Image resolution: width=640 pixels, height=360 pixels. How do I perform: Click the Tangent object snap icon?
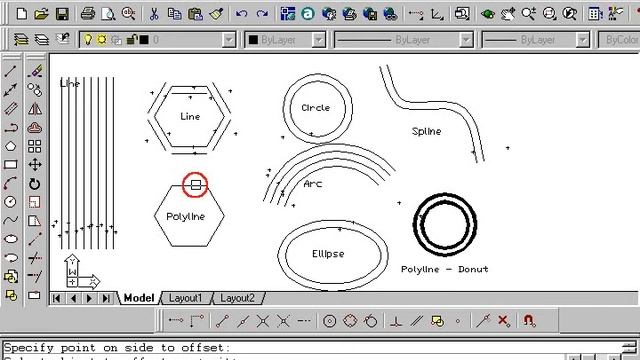coord(371,321)
